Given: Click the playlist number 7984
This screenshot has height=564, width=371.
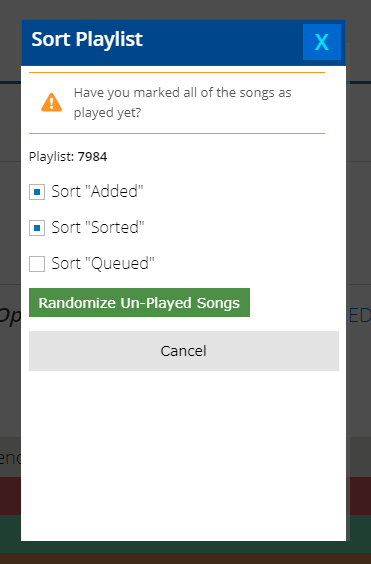Looking at the screenshot, I should [x=92, y=156].
